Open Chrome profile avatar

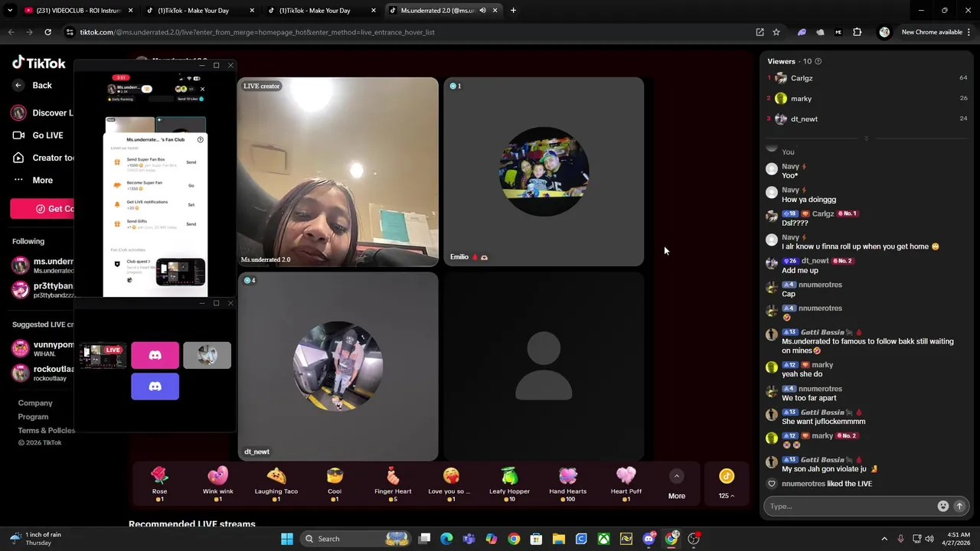(884, 32)
